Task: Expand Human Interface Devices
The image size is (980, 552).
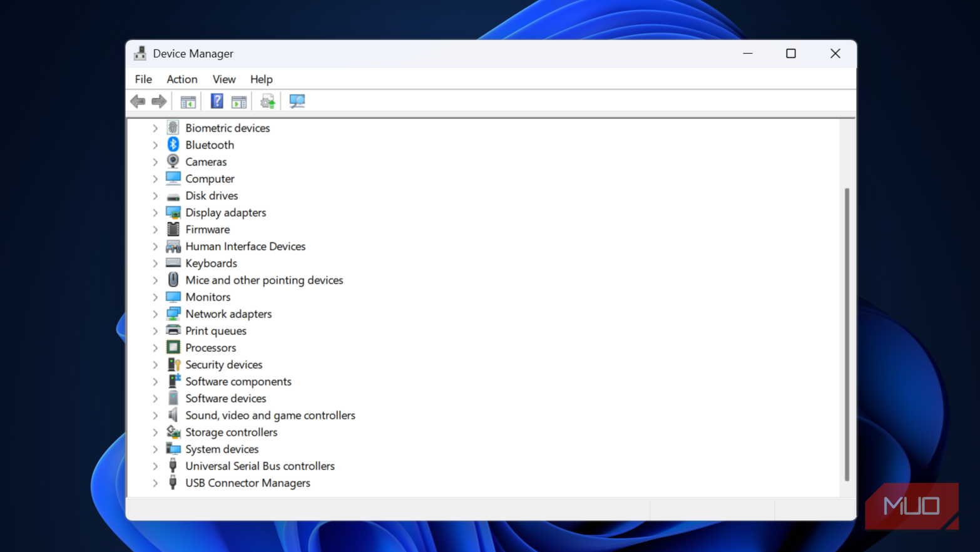Action: [x=155, y=247]
